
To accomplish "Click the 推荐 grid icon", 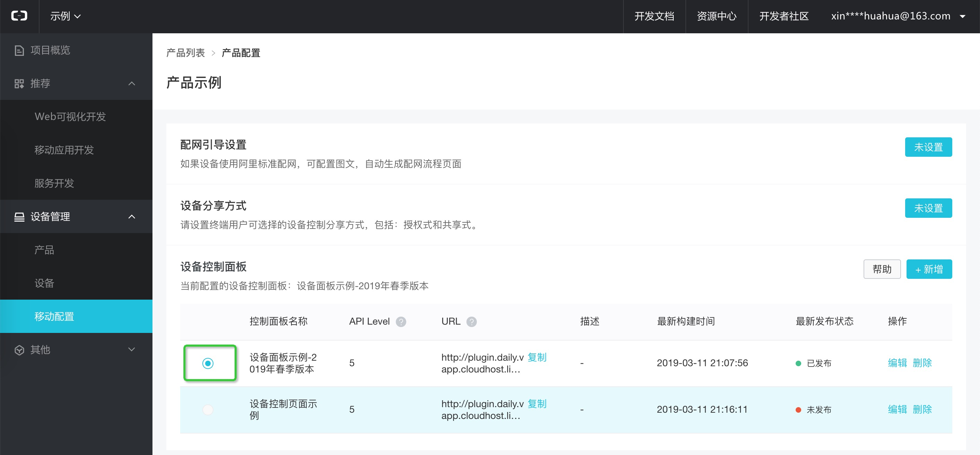I will pos(19,83).
